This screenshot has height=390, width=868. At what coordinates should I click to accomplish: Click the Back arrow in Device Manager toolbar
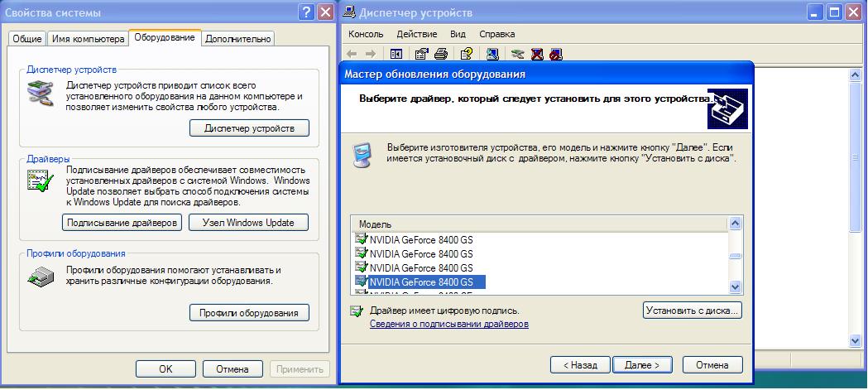pos(352,54)
